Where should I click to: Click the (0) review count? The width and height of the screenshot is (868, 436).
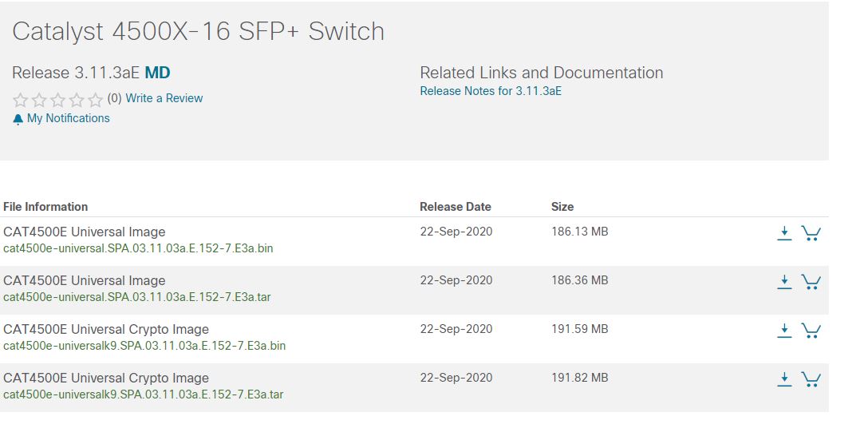point(115,98)
